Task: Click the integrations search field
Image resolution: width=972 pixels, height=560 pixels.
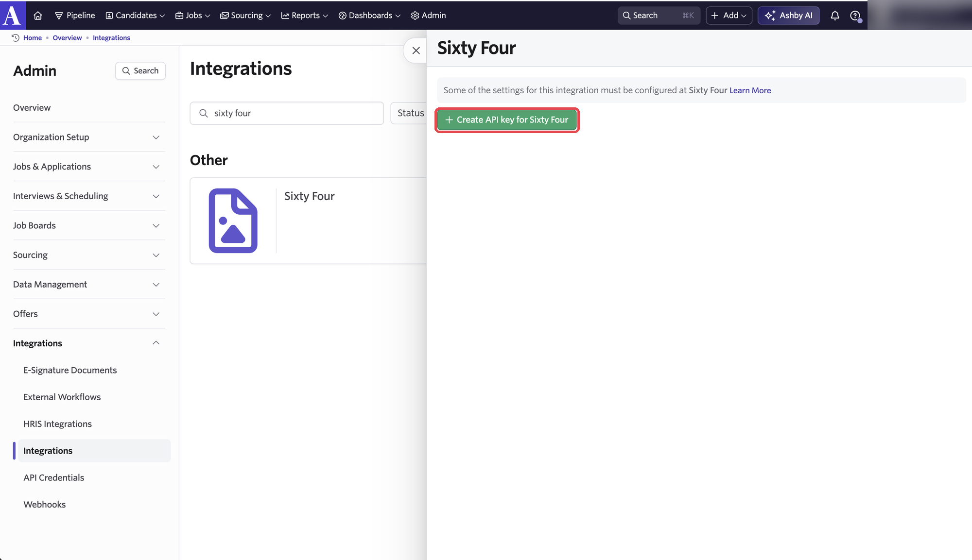Action: pos(287,113)
